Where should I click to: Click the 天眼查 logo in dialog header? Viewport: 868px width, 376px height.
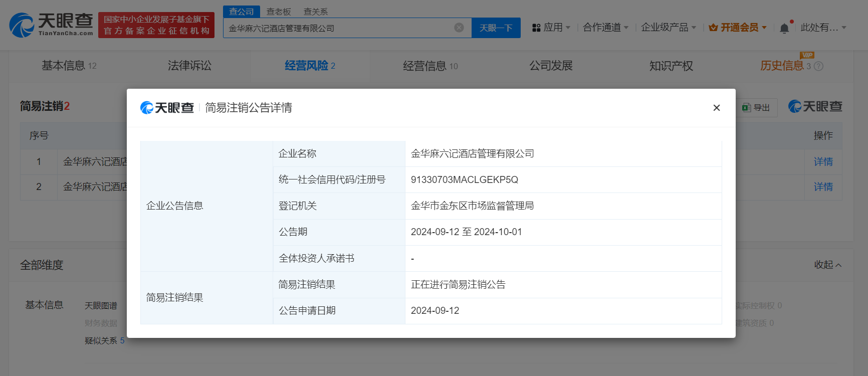pos(167,108)
